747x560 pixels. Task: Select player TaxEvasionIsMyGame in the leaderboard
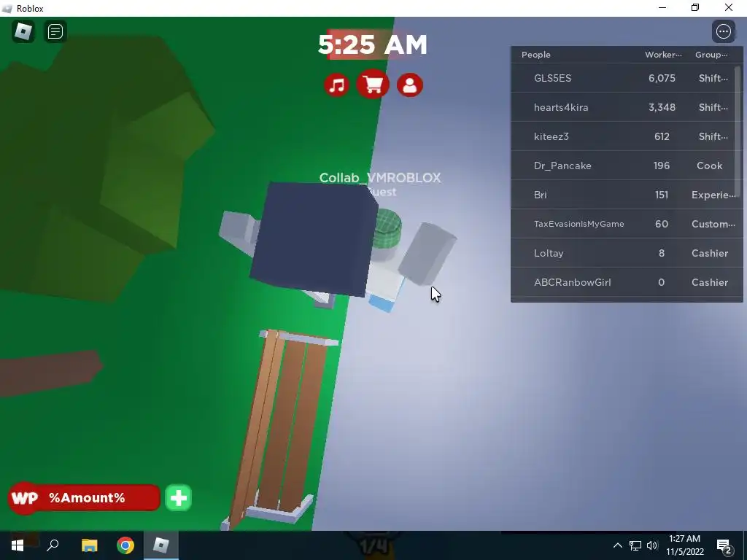pyautogui.click(x=624, y=224)
